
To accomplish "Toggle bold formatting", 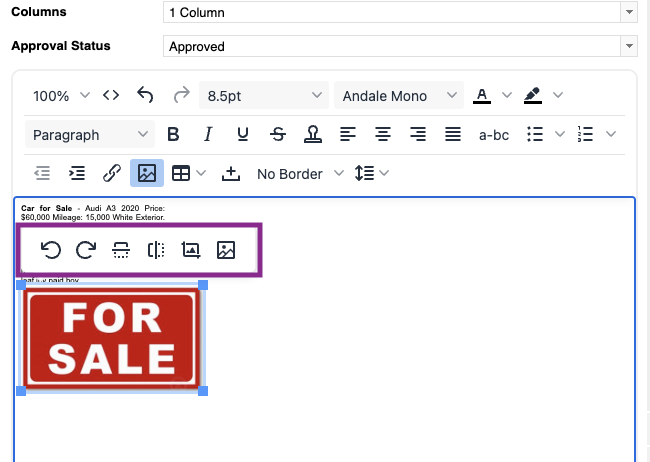I will tap(173, 135).
